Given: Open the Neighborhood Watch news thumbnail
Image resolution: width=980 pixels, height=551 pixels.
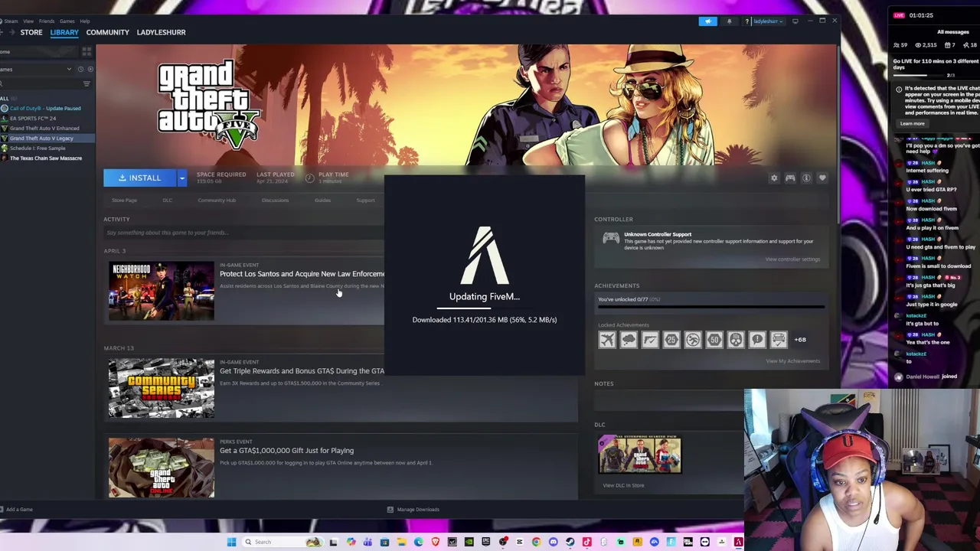Looking at the screenshot, I should (162, 291).
